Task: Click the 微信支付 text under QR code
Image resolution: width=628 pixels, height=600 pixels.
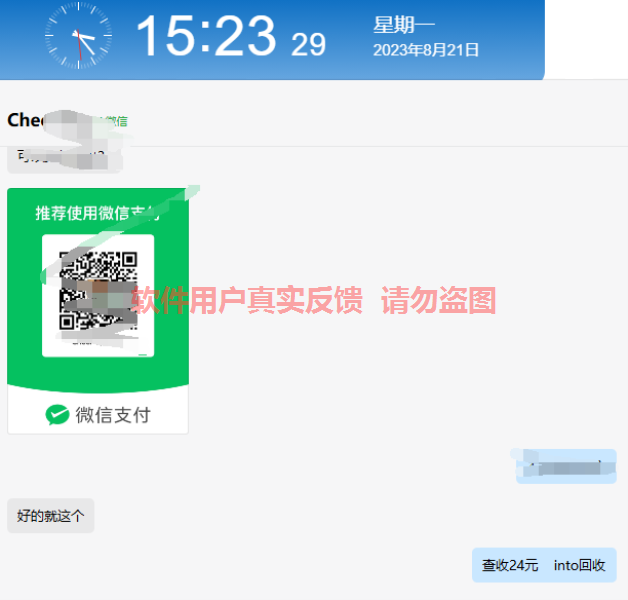Action: [113, 415]
